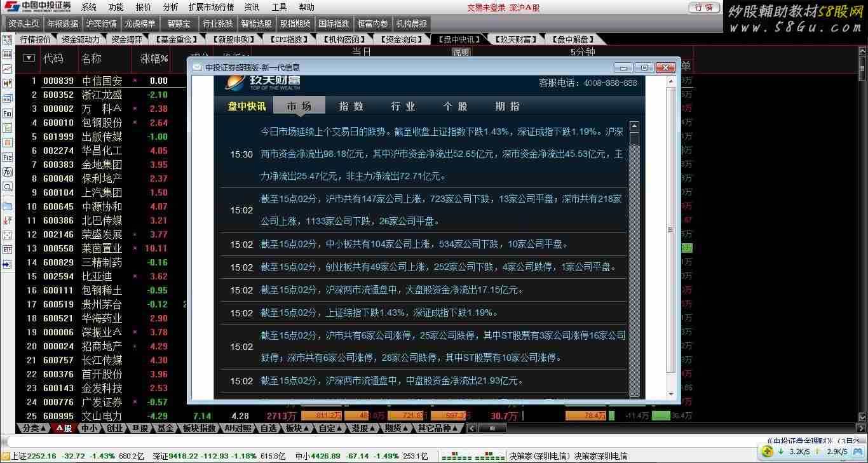Open the 帮助 menu
This screenshot has width=868, height=463.
tap(306, 7)
